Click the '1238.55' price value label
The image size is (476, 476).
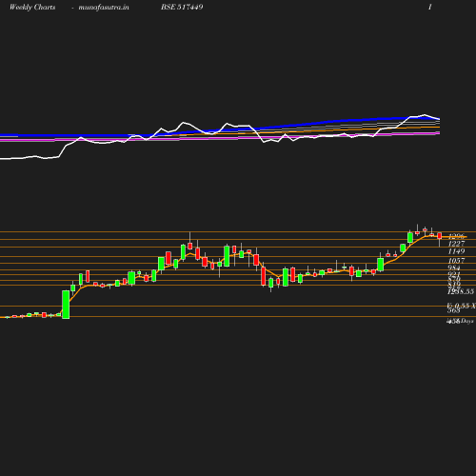tap(461, 291)
